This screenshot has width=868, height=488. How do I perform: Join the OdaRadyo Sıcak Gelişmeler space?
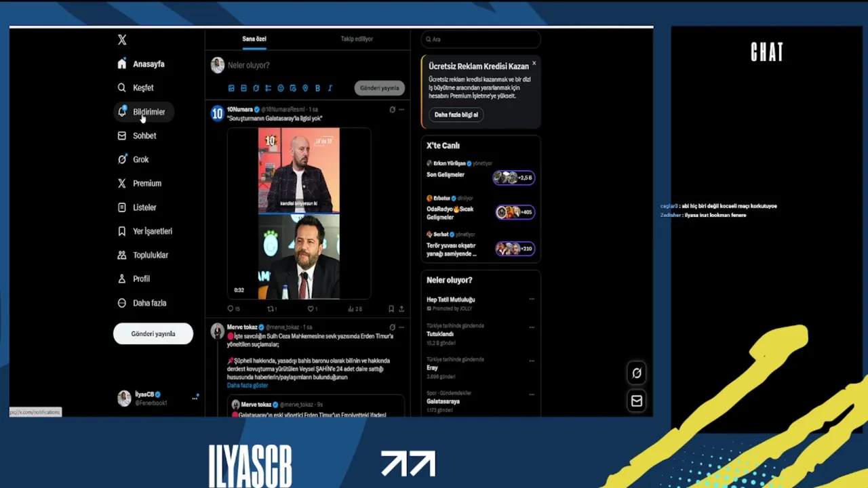coord(515,212)
